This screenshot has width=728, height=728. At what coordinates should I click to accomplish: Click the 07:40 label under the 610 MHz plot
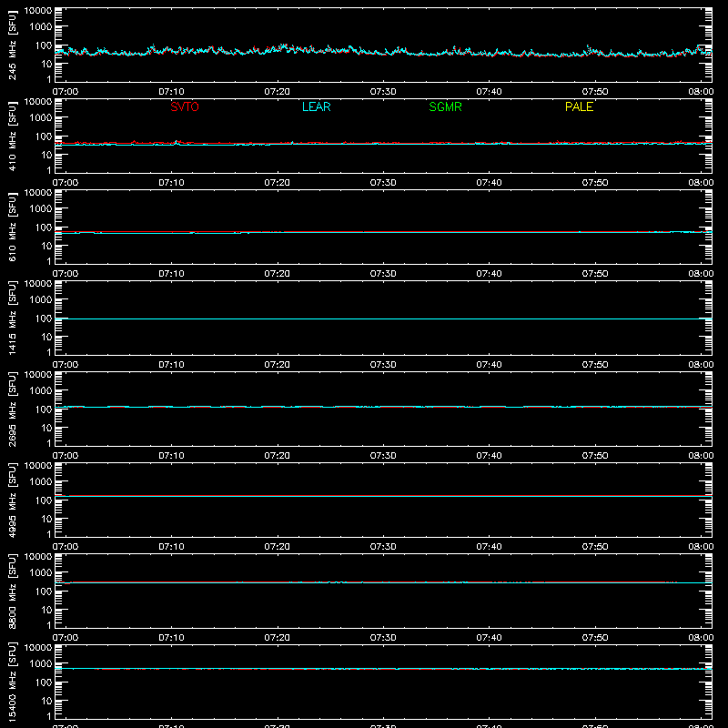pos(489,274)
